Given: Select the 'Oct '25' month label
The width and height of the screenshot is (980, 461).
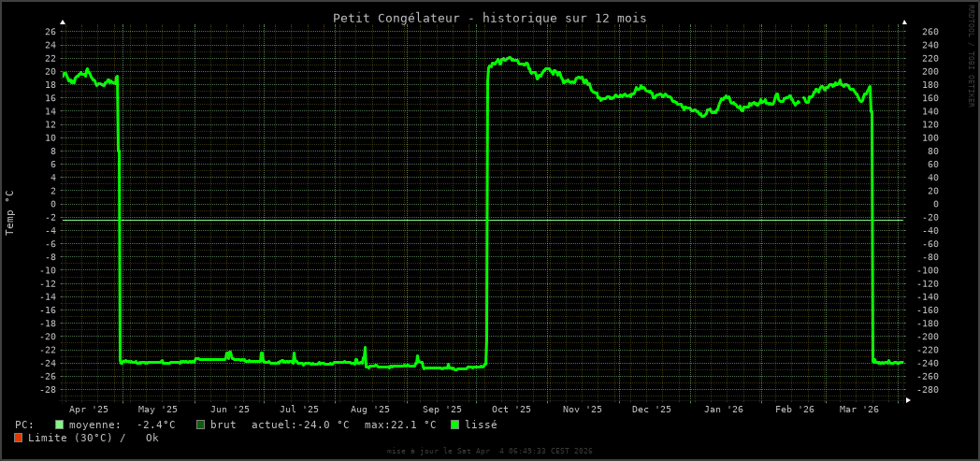Looking at the screenshot, I should pyautogui.click(x=512, y=410).
